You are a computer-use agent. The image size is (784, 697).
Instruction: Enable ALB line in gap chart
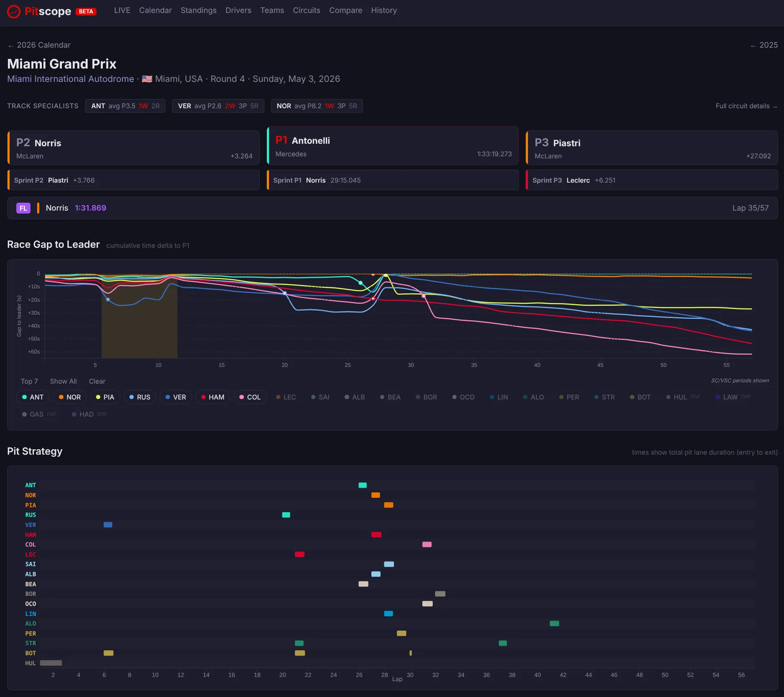coord(355,397)
